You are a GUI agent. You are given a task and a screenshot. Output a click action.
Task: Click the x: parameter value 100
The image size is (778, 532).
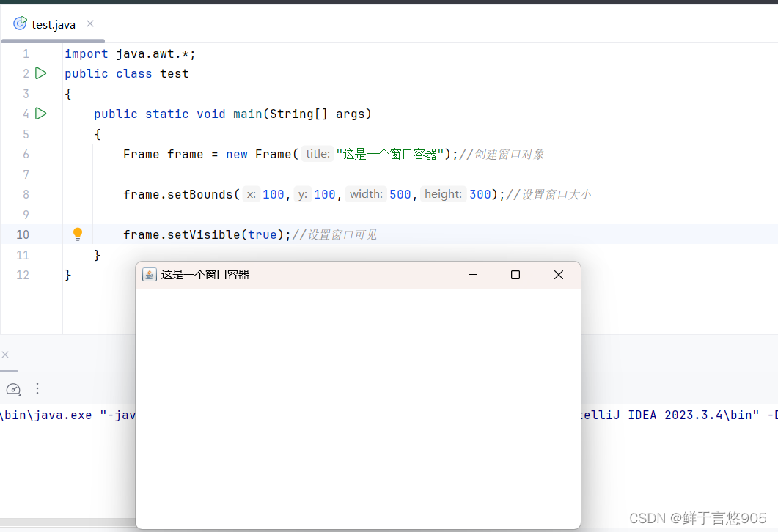point(274,194)
